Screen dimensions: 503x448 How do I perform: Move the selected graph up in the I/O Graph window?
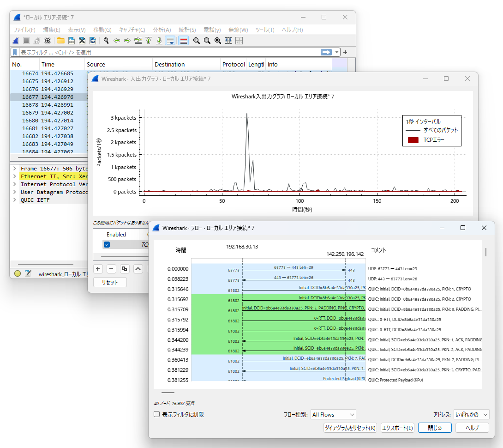tap(138, 269)
